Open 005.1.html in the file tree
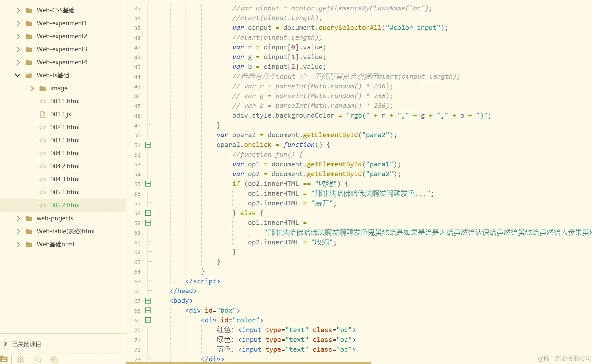This screenshot has height=364, width=592. [65, 192]
